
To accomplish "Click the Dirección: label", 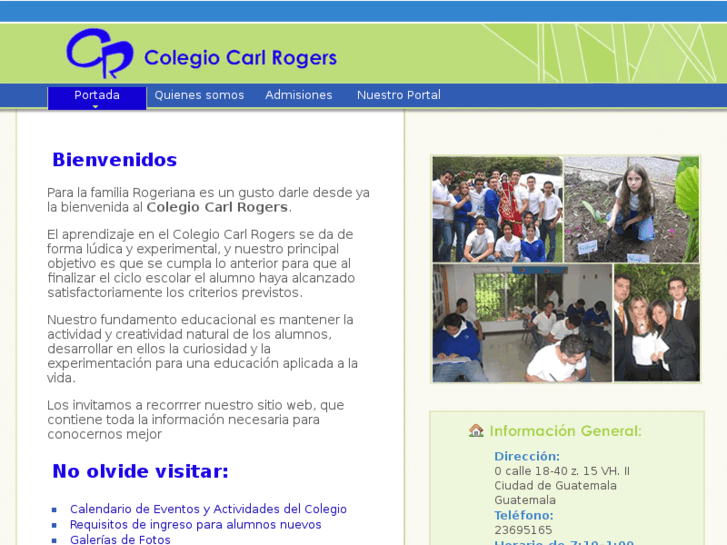I will click(x=527, y=456).
